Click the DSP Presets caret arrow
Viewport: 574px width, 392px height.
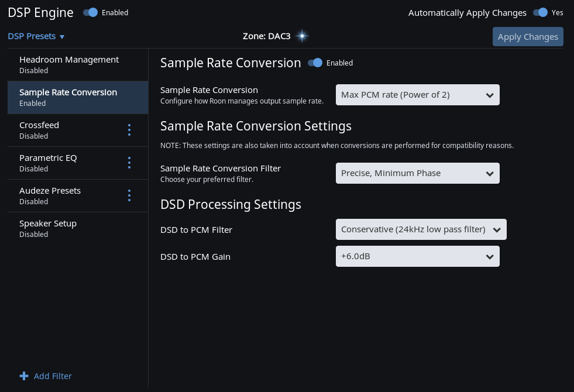62,37
